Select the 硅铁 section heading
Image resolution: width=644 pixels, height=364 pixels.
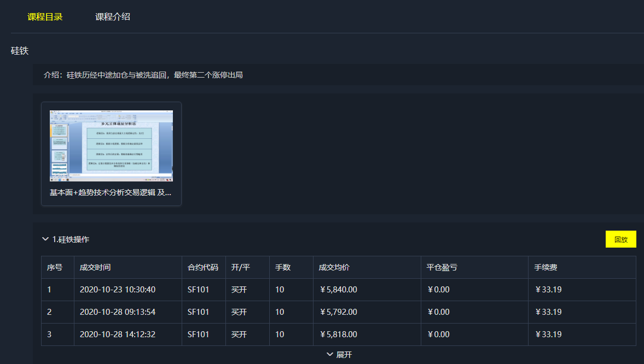point(20,51)
